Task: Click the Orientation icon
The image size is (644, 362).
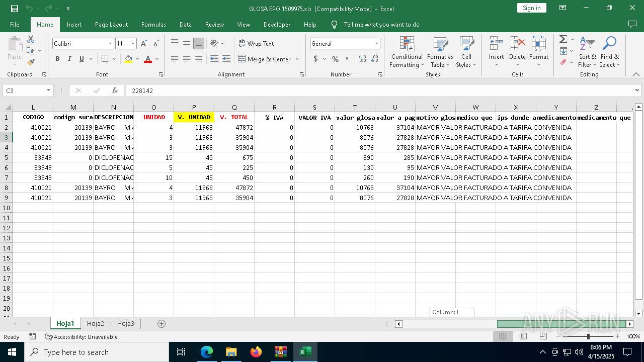Action: pyautogui.click(x=215, y=43)
